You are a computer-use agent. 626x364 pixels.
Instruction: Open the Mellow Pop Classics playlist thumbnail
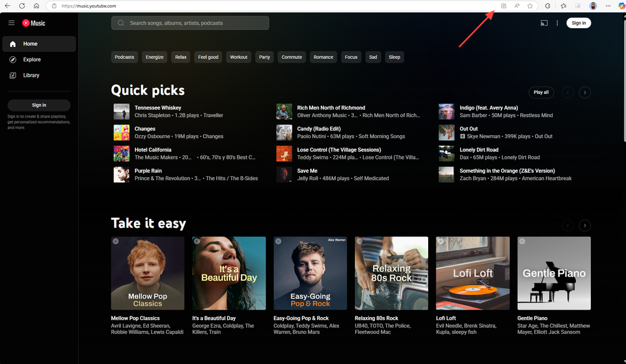(148, 273)
